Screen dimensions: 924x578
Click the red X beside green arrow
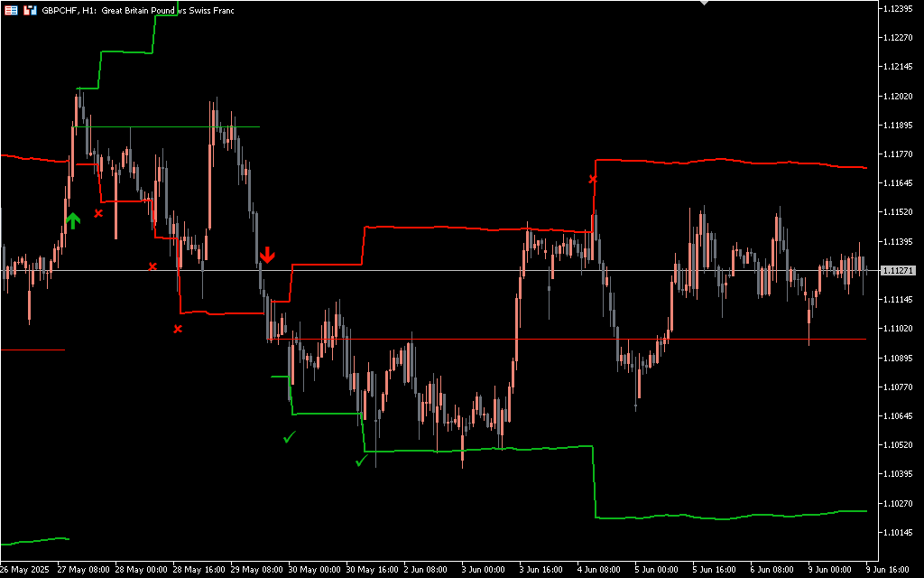[x=98, y=213]
